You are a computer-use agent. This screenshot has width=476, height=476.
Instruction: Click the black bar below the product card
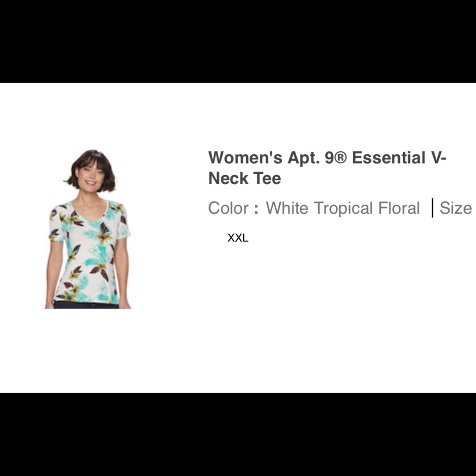238,435
